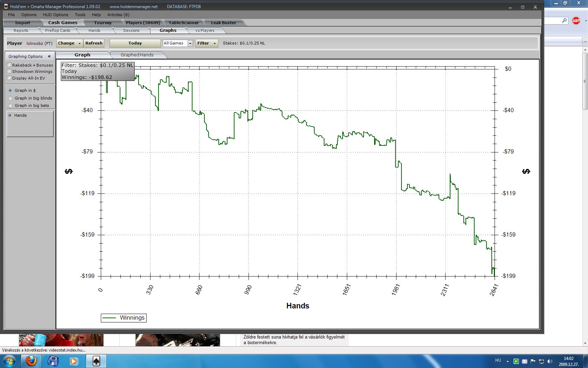Click the www.holdemmanager.net title text
This screenshot has width=588, height=368.
point(134,6)
